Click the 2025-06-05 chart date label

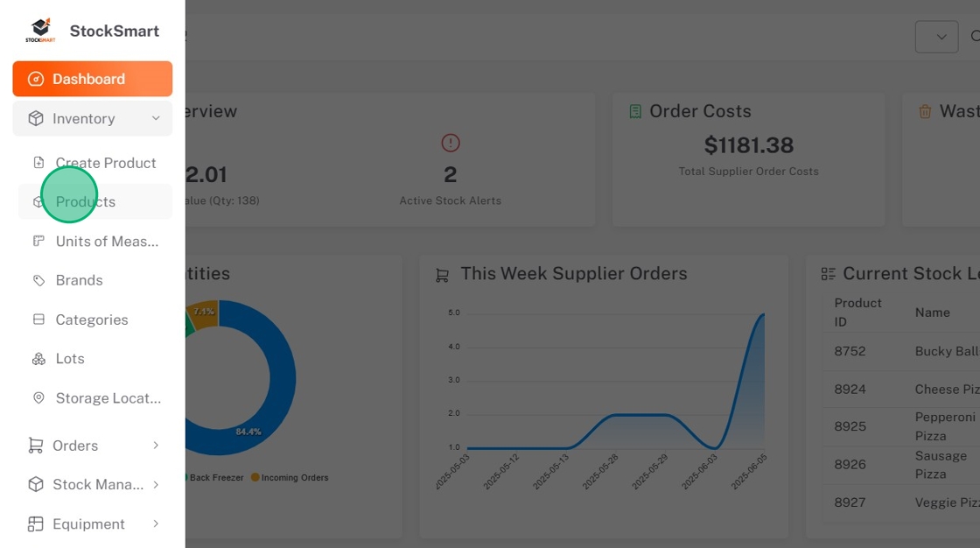(x=749, y=472)
